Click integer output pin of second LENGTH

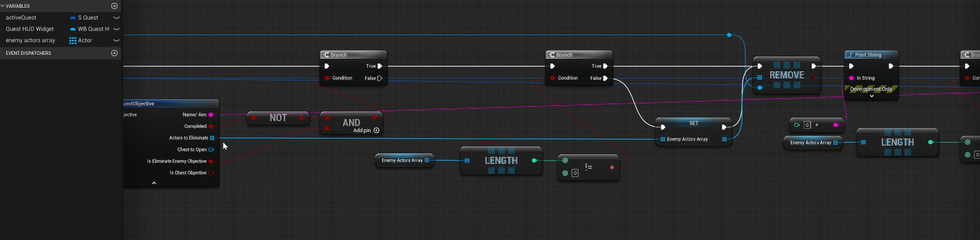pyautogui.click(x=931, y=142)
